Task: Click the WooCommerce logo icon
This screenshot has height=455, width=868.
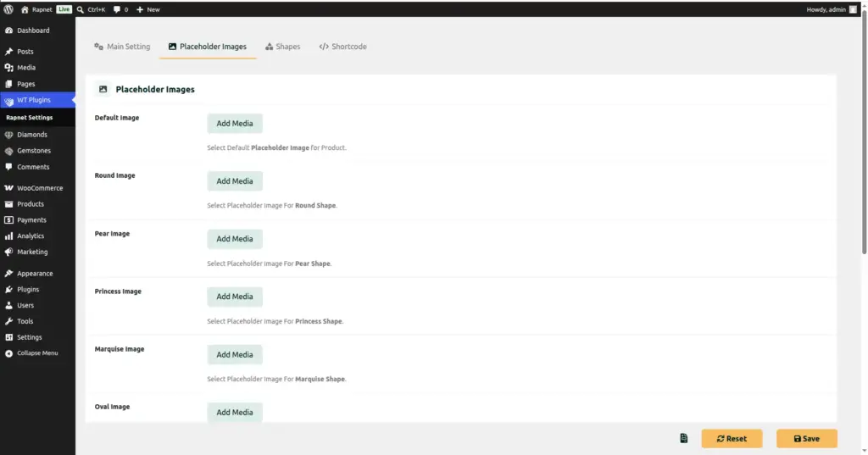Action: [8, 188]
